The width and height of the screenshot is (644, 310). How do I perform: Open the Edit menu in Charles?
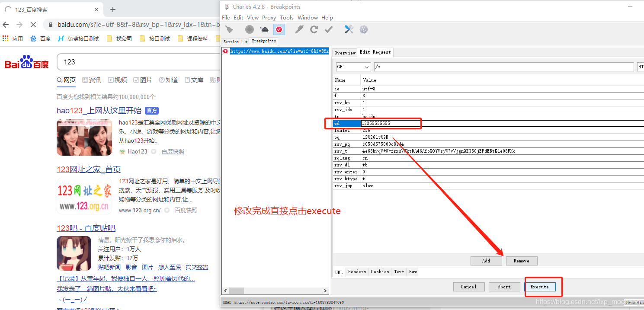pos(238,18)
